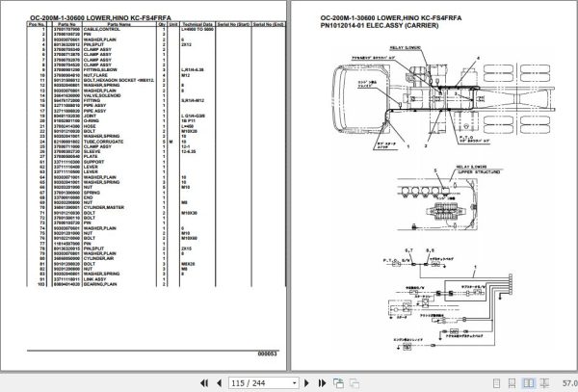
Task: Click the greyed next view icon
Action: click(355, 383)
